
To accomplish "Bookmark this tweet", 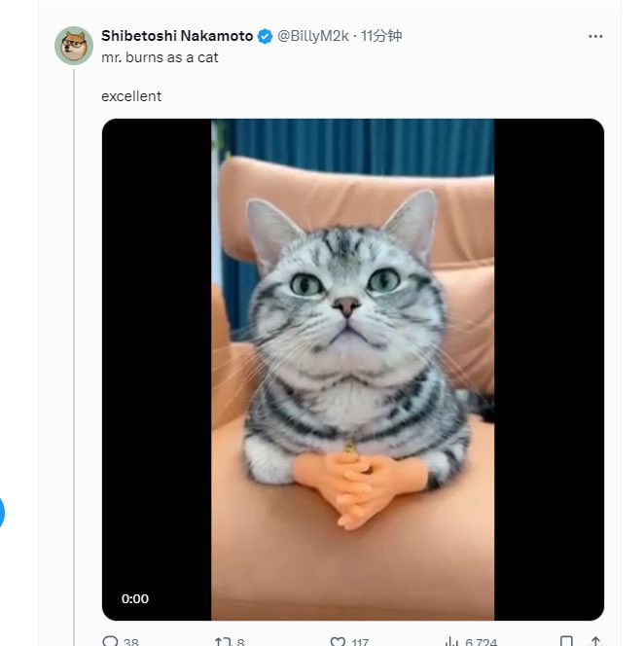I will point(567,641).
